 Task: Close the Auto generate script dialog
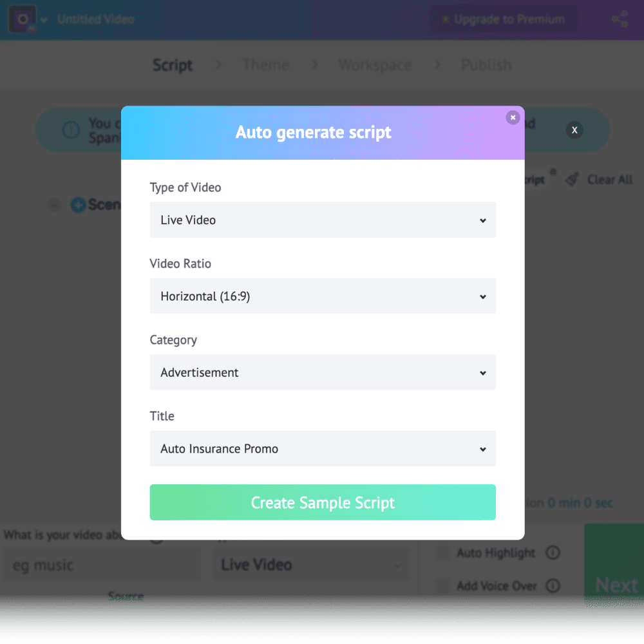click(513, 117)
